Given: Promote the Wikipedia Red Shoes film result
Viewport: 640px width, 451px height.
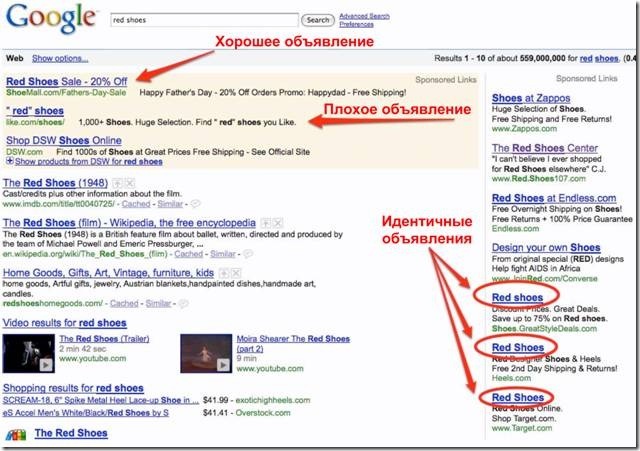Looking at the screenshot, I should coord(266,223).
